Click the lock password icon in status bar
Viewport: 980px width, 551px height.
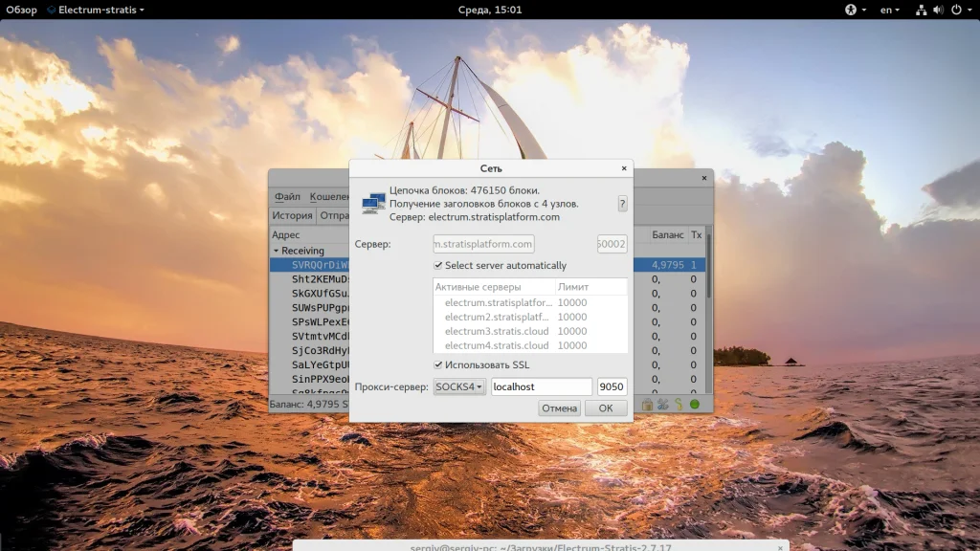(x=648, y=405)
